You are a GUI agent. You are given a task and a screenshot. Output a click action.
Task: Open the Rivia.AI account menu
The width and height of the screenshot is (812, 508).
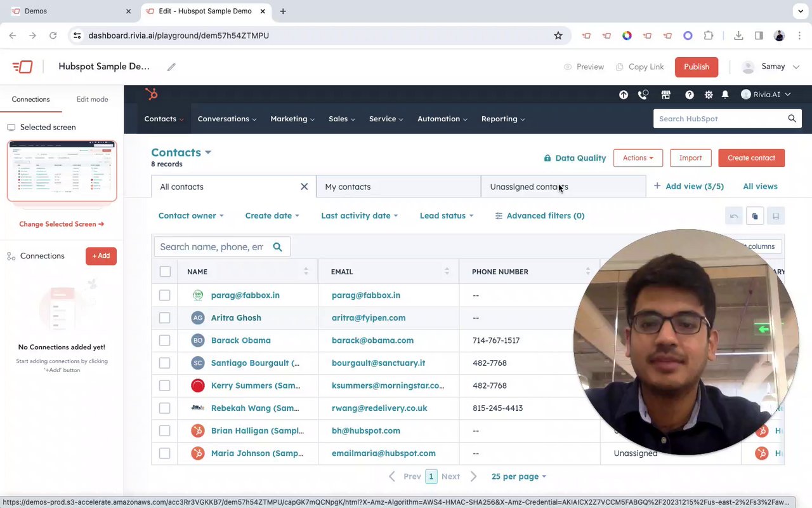click(x=766, y=95)
